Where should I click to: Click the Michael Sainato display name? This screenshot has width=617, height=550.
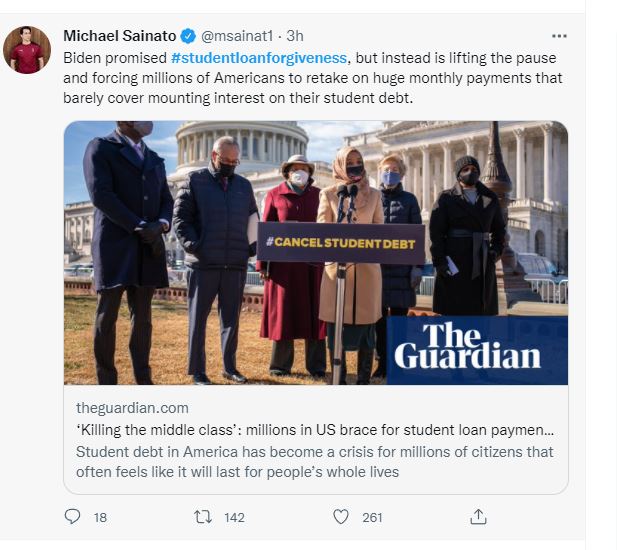[x=120, y=36]
